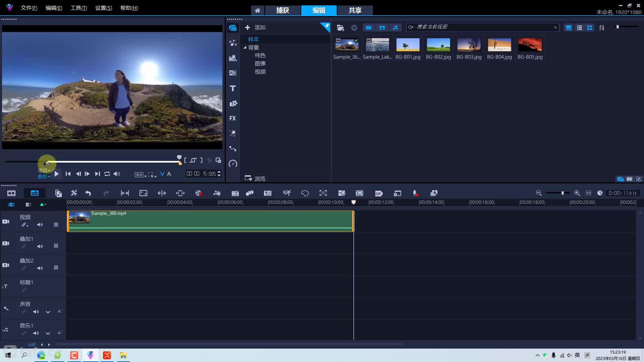
Task: Toggle show videos filter in library
Action: (x=369, y=27)
